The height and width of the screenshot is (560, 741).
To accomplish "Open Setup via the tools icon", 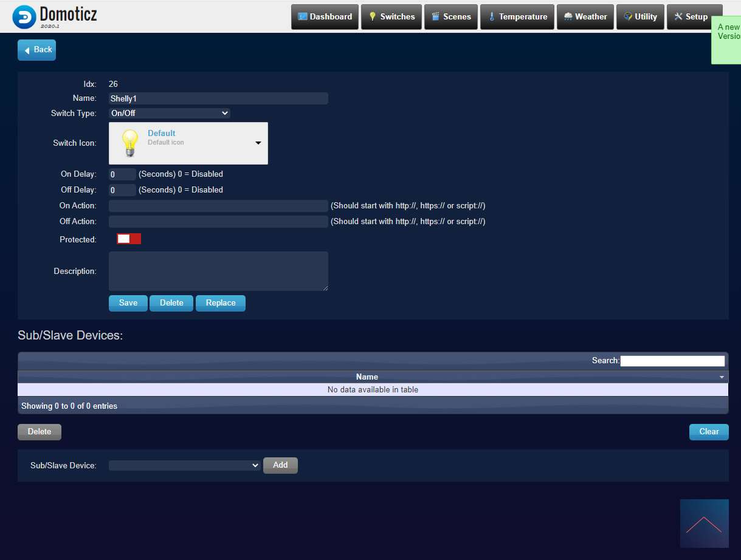I will 678,17.
